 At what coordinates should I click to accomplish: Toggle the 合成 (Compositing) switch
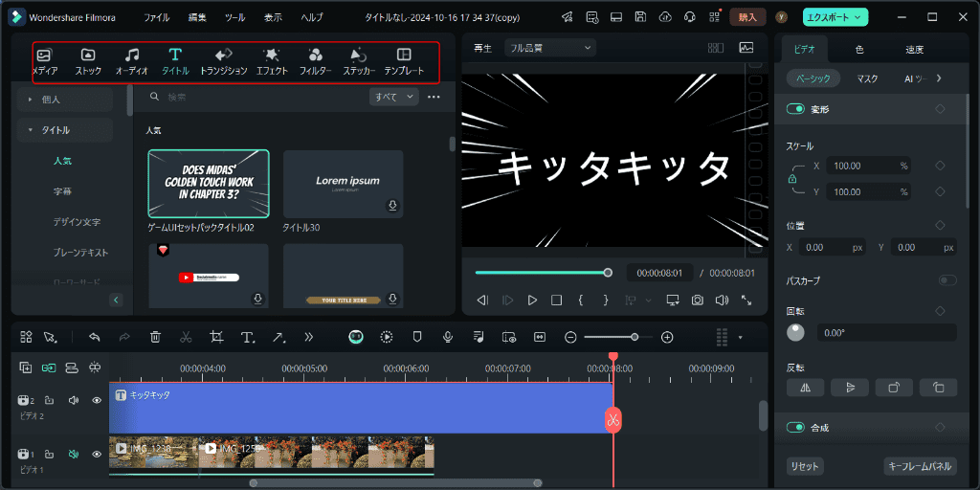coord(795,428)
